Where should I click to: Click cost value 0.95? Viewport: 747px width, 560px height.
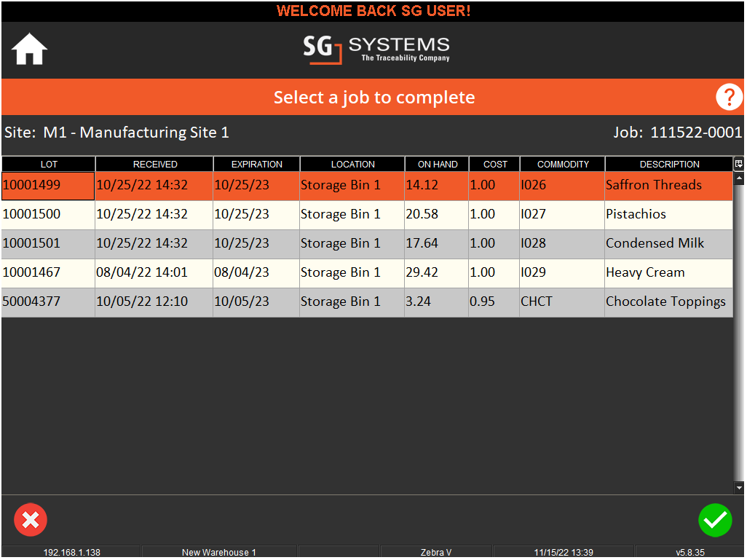click(x=494, y=301)
